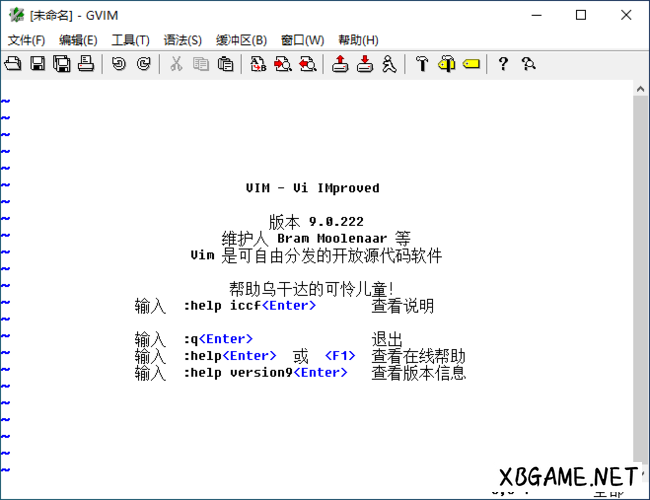Click the Run script icon

(x=389, y=64)
